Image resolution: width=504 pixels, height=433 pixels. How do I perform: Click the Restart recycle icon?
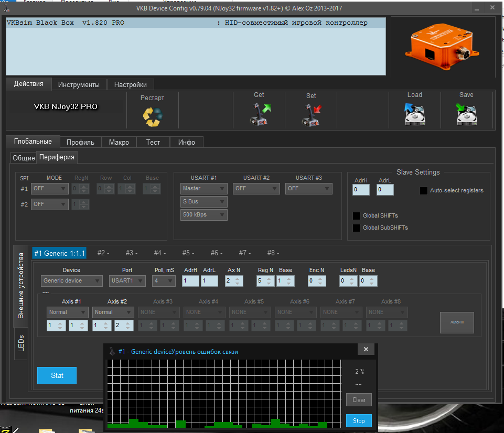pos(153,116)
